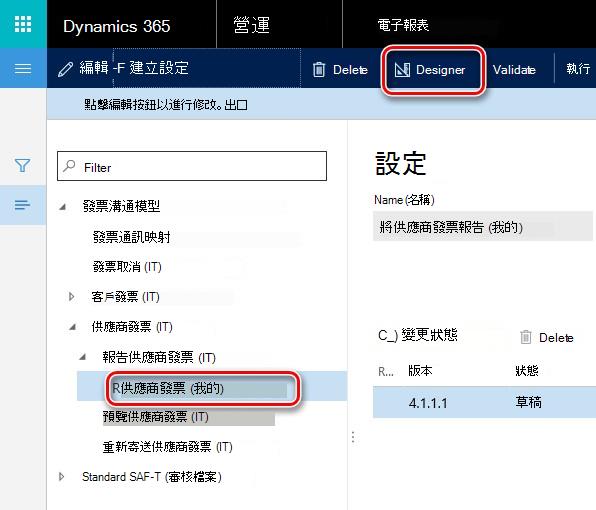
Task: Click trash icon in versions section
Action: pyautogui.click(x=526, y=337)
